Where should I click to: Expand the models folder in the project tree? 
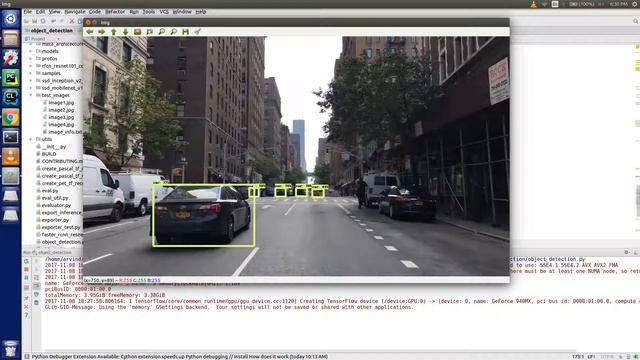coord(31,51)
